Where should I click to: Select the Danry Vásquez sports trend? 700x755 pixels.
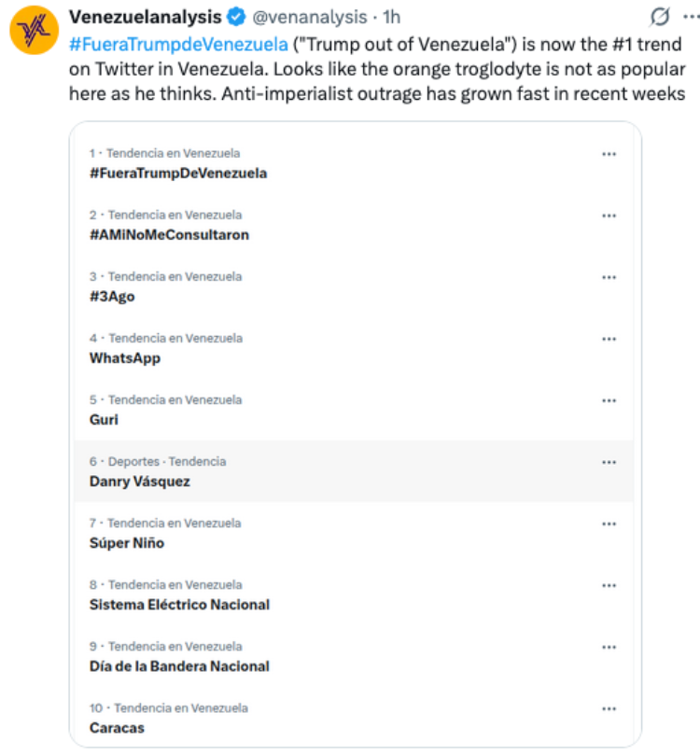coord(354,471)
